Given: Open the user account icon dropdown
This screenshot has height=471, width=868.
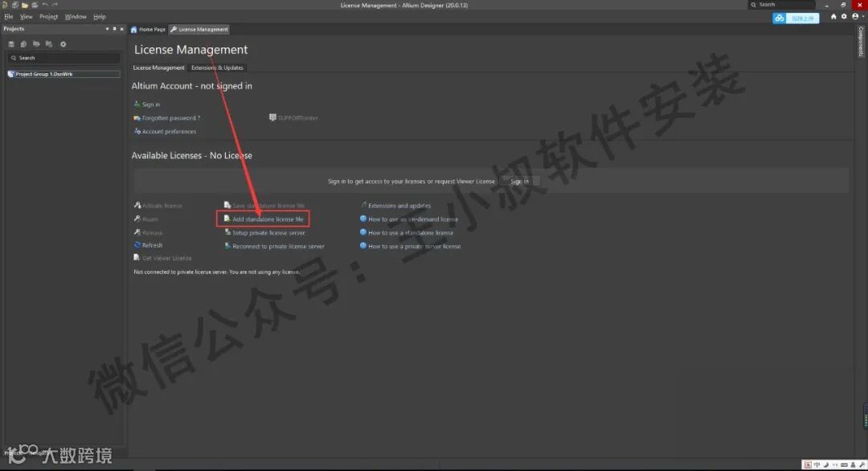Looking at the screenshot, I should pos(857,17).
